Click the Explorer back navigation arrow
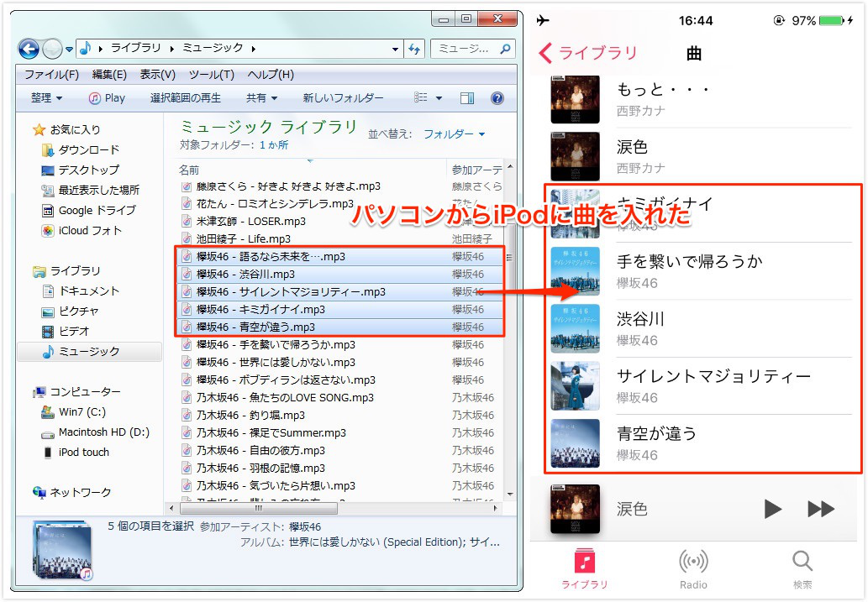This screenshot has width=868, height=602. pyautogui.click(x=29, y=49)
